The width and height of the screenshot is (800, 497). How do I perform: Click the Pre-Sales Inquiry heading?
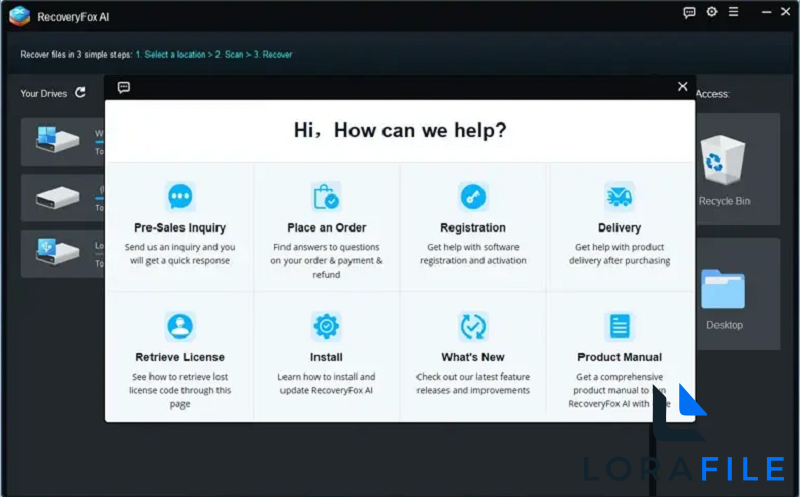pos(180,228)
